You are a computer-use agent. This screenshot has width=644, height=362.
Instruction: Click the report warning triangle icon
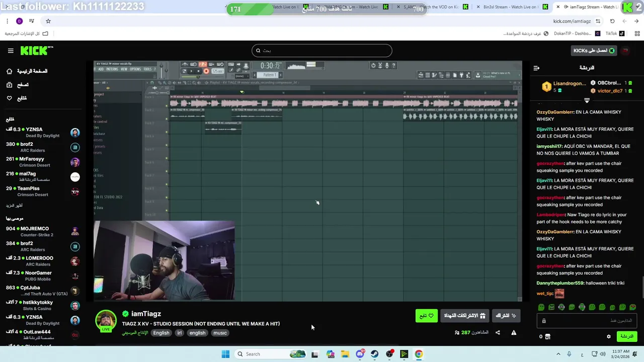point(514,332)
